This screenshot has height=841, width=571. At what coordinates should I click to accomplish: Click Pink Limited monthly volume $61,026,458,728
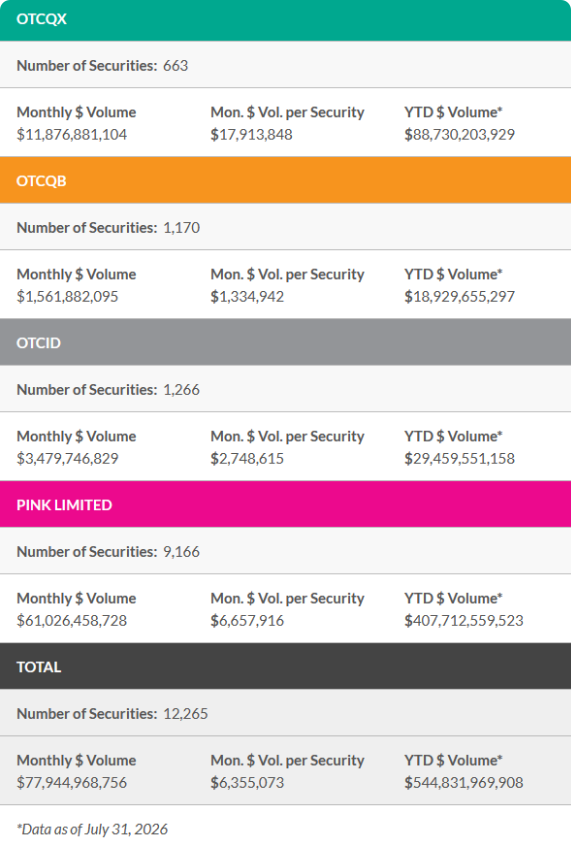[x=72, y=620]
